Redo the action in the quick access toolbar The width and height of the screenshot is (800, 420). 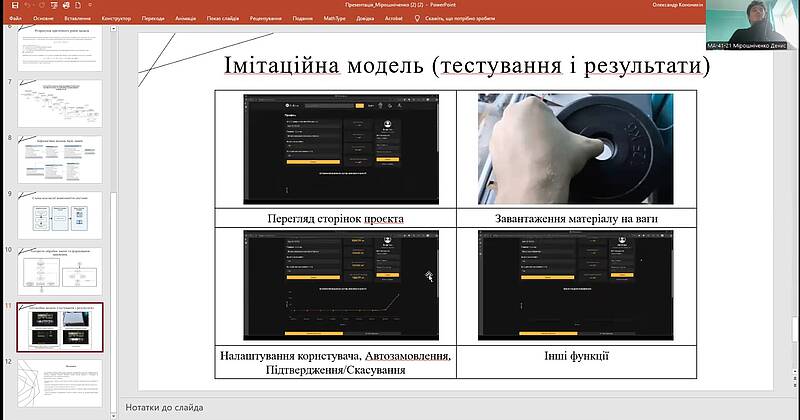point(41,5)
